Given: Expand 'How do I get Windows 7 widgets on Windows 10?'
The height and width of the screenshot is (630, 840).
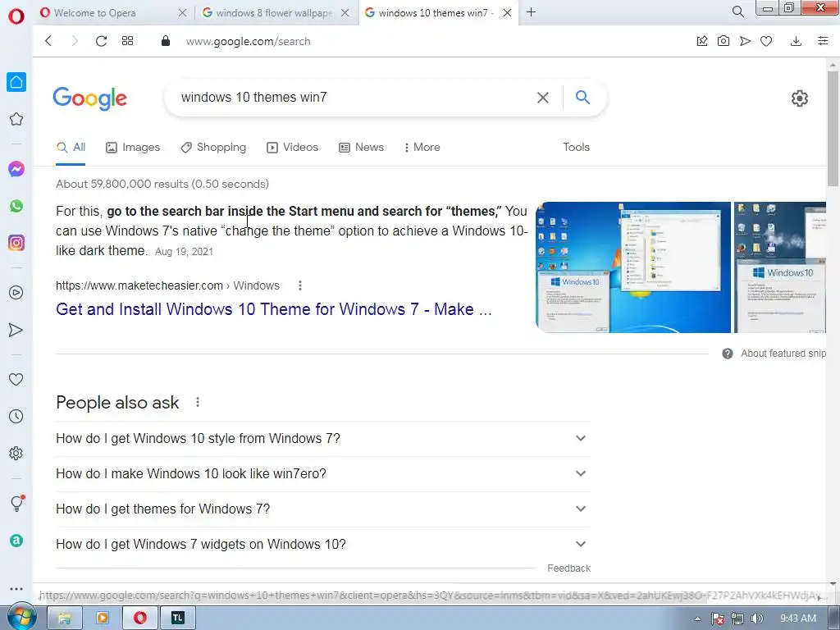Looking at the screenshot, I should (322, 545).
